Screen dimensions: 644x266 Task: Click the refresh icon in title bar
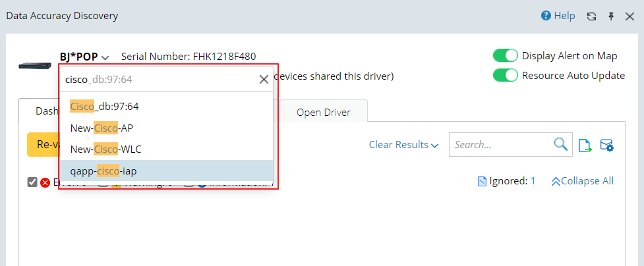tap(591, 16)
